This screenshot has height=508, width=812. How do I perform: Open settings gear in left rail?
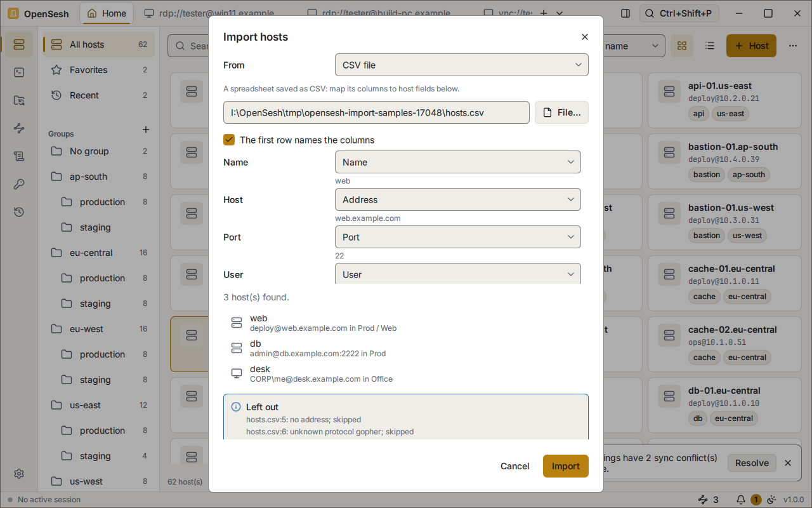pyautogui.click(x=18, y=474)
